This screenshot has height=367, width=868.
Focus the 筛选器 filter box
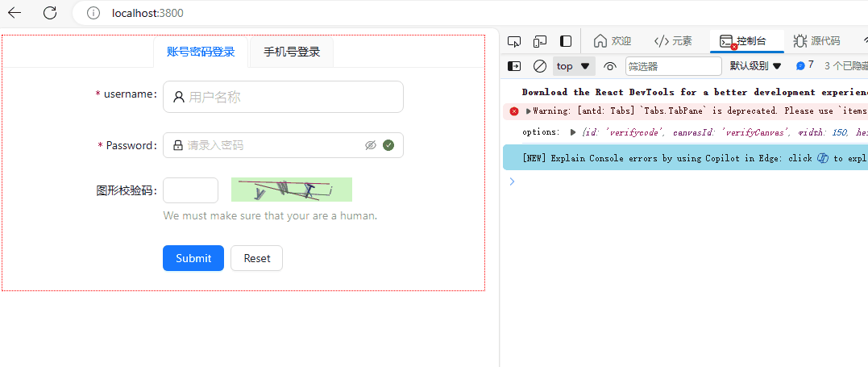pos(674,66)
